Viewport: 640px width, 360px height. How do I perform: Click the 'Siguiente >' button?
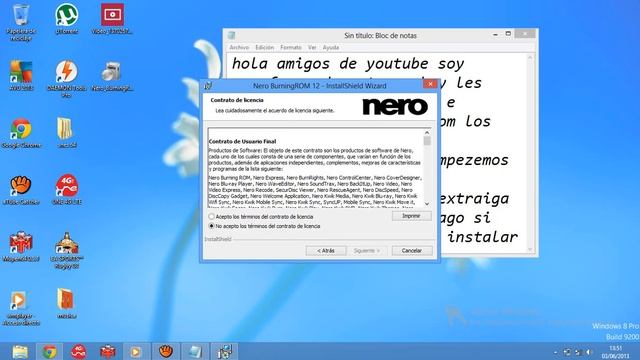pos(367,251)
